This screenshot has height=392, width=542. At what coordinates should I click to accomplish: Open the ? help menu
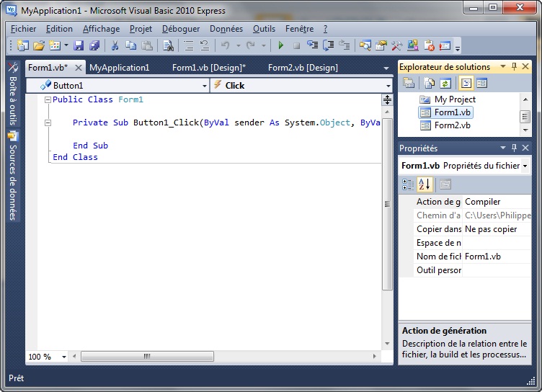pyautogui.click(x=325, y=29)
